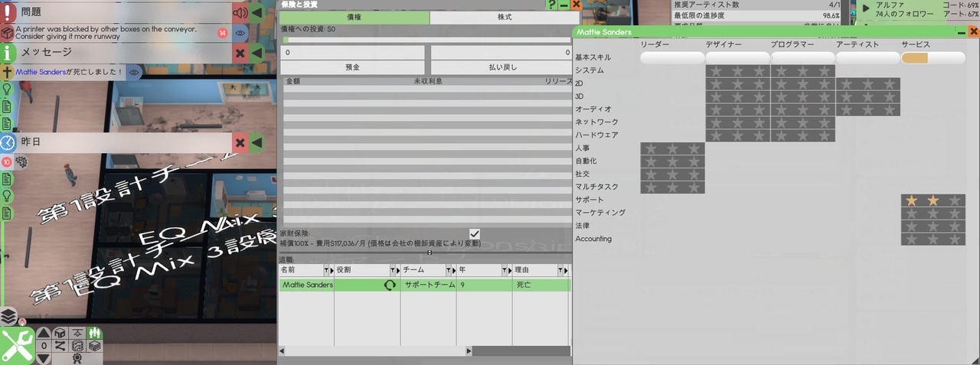Click the box icon beside printer warning
This screenshot has width=980, height=365.
click(x=7, y=33)
